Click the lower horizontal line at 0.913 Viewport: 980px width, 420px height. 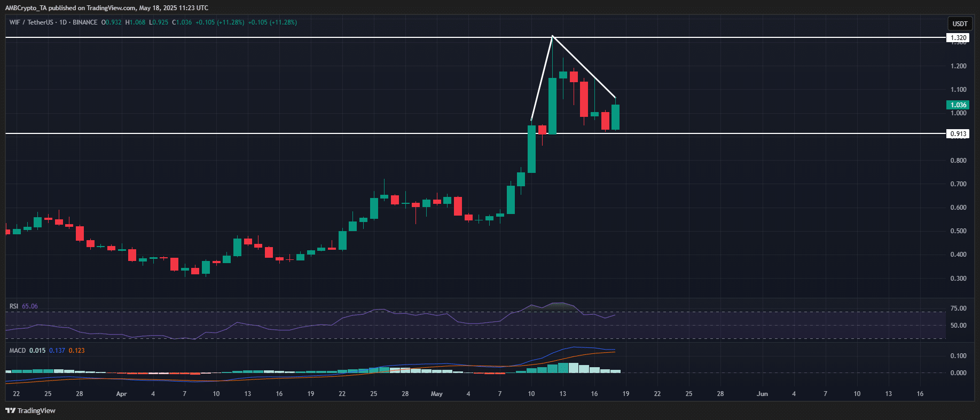click(267, 133)
